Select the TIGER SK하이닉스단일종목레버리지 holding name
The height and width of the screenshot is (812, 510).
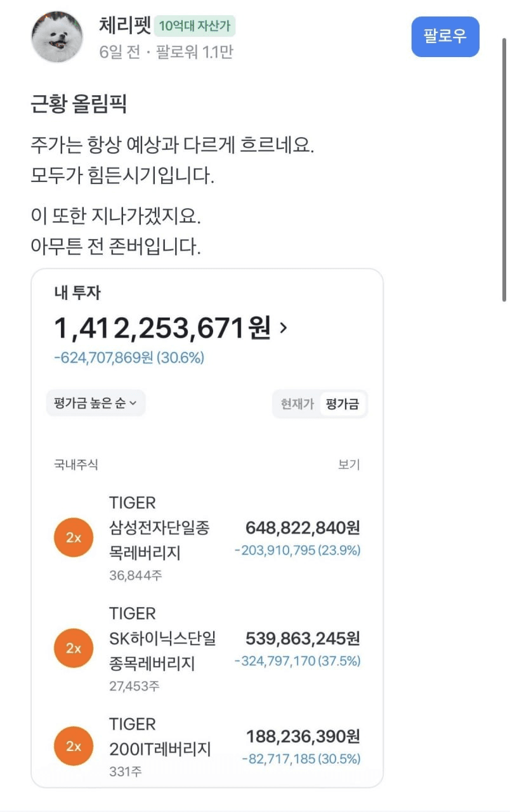click(162, 638)
